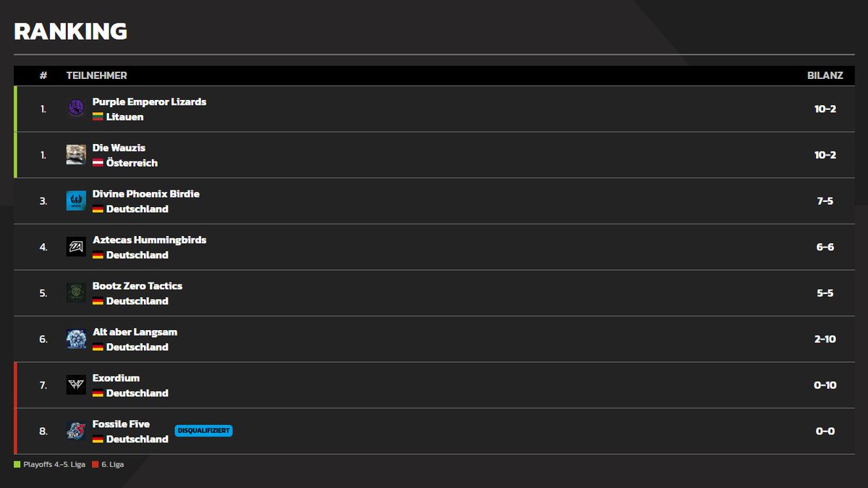868x488 pixels.
Task: Click rank number 3.
Action: pyautogui.click(x=43, y=201)
